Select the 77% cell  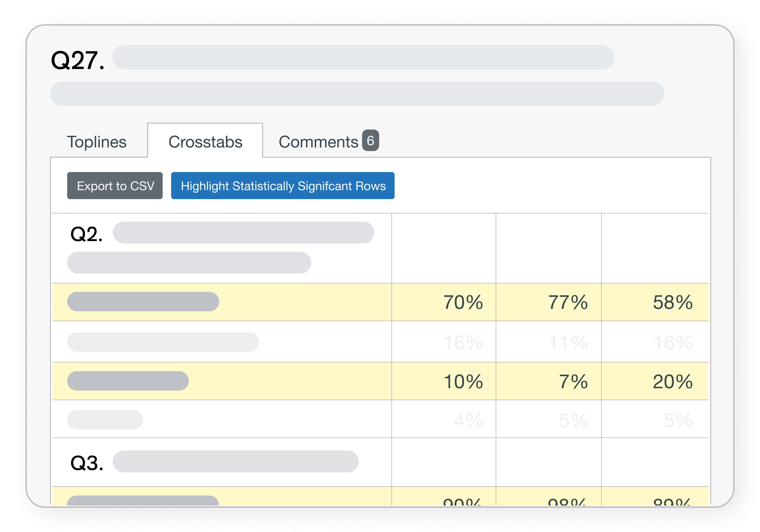click(567, 302)
